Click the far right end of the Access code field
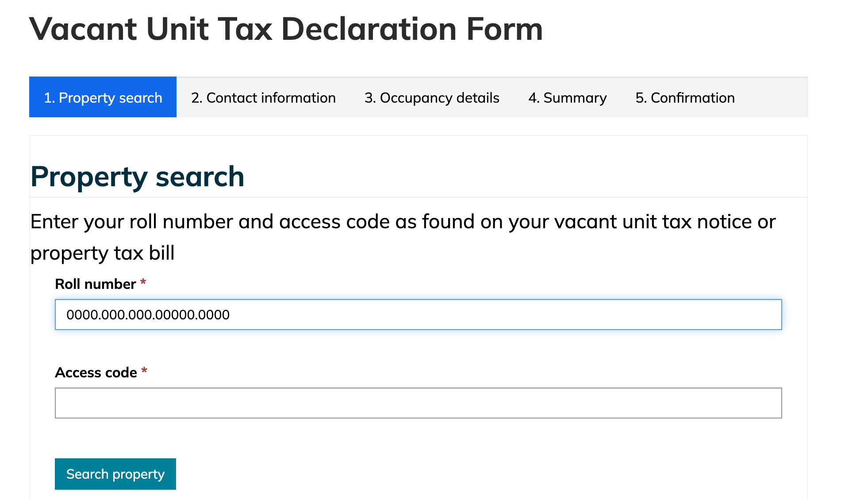Viewport: 868px width, 499px height. click(770, 403)
